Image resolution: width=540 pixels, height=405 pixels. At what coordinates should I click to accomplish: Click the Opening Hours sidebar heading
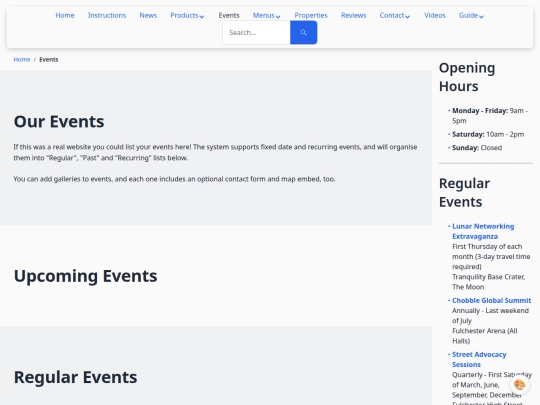(467, 77)
